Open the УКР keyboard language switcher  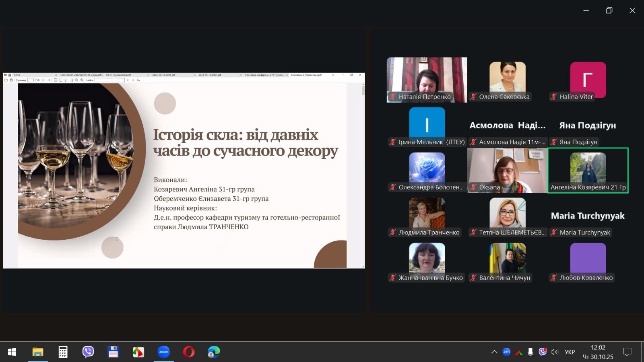tap(570, 352)
